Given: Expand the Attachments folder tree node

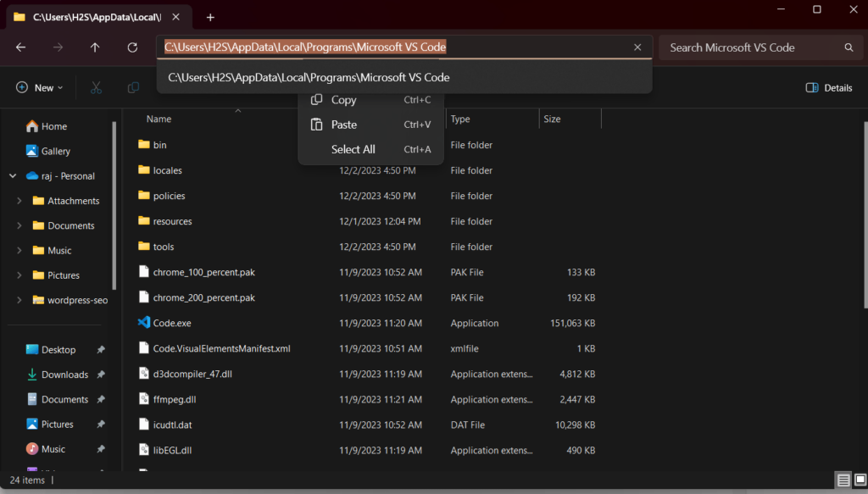Looking at the screenshot, I should pyautogui.click(x=19, y=201).
